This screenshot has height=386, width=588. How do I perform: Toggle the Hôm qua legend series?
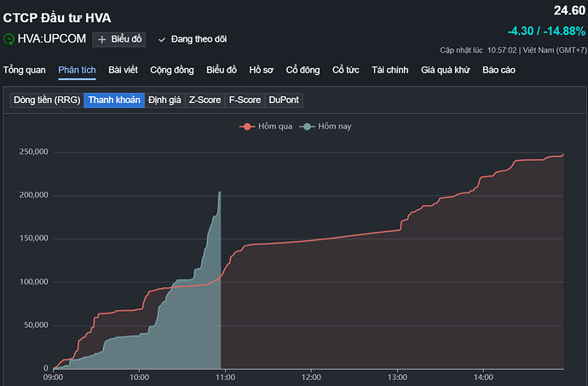(268, 126)
